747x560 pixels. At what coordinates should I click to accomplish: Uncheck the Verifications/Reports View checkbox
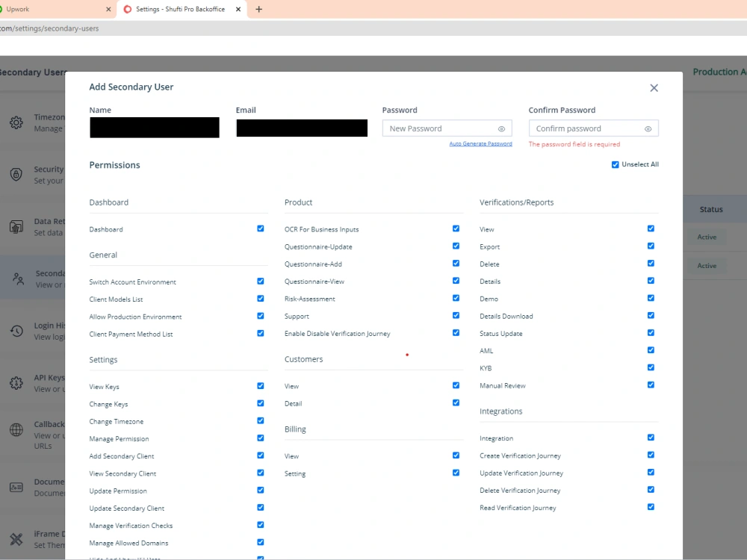click(x=651, y=228)
